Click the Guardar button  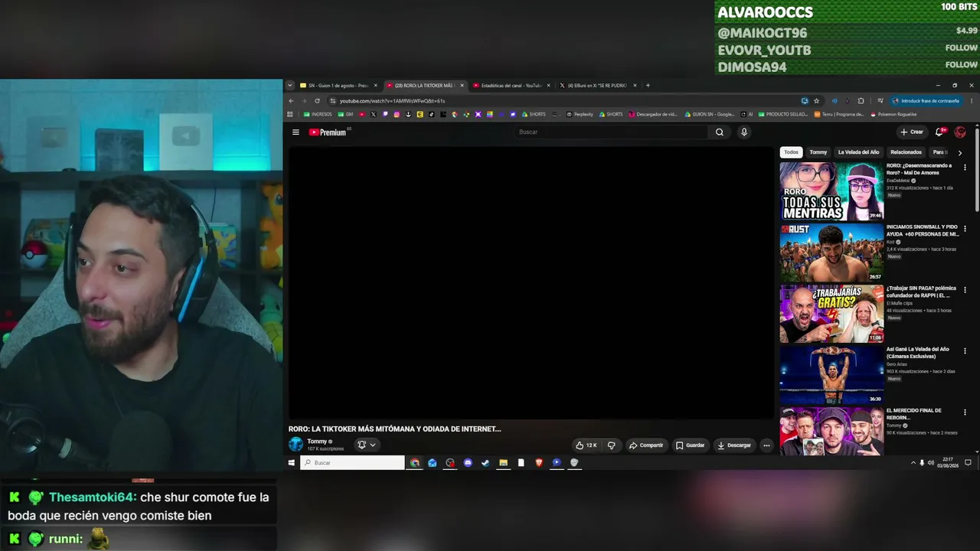[x=691, y=445]
